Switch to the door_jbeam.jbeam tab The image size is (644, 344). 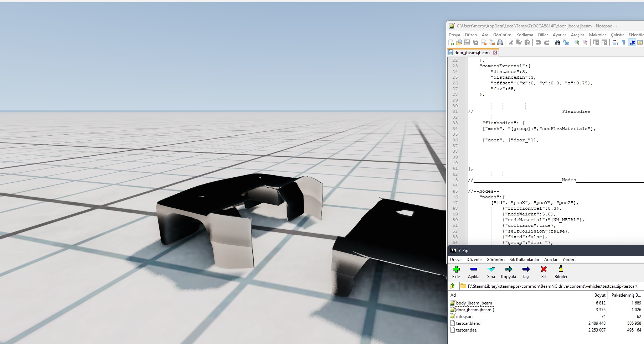pos(472,53)
